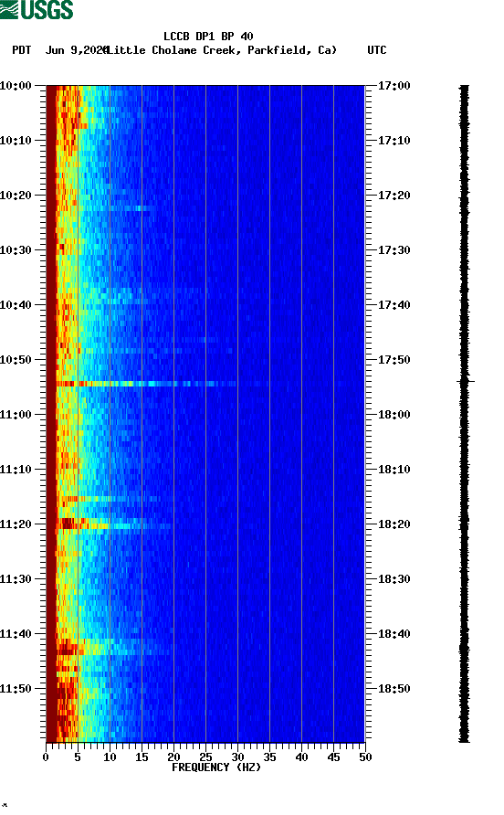Click the seismogram spike near 17:54 UTC

[x=466, y=382]
